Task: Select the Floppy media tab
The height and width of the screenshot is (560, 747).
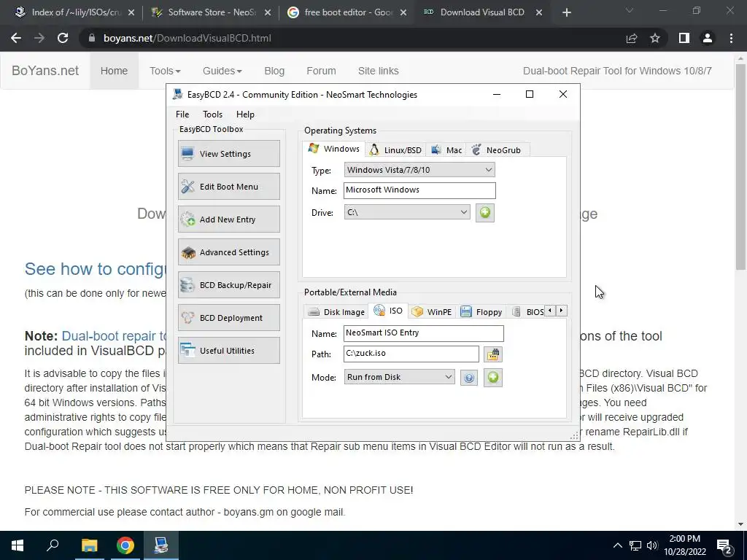Action: click(481, 312)
